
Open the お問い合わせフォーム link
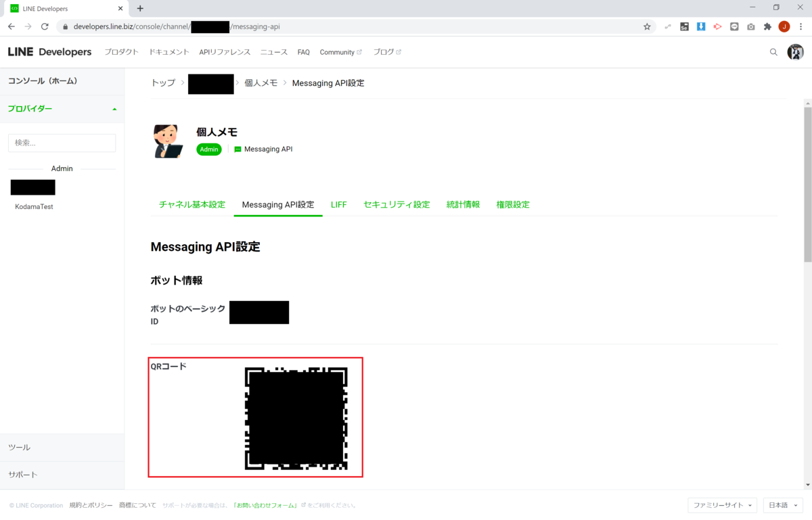(267, 504)
